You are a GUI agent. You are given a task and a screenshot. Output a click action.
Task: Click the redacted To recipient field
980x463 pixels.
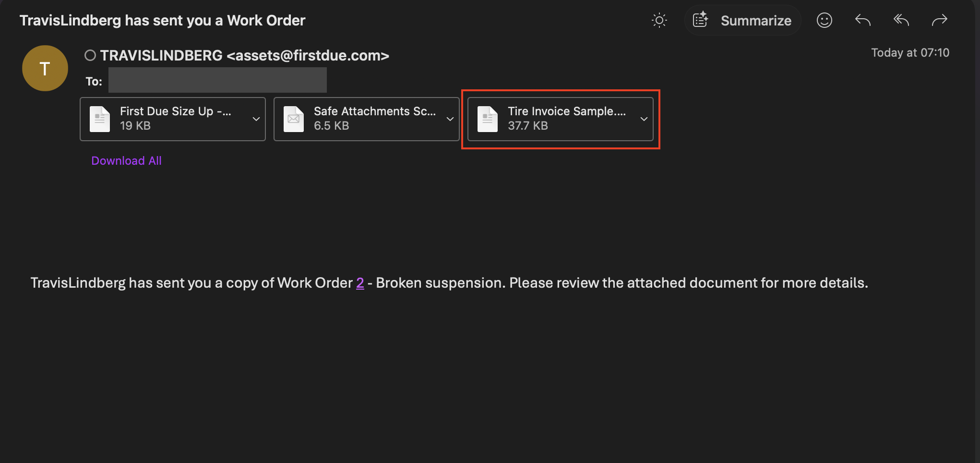(217, 80)
